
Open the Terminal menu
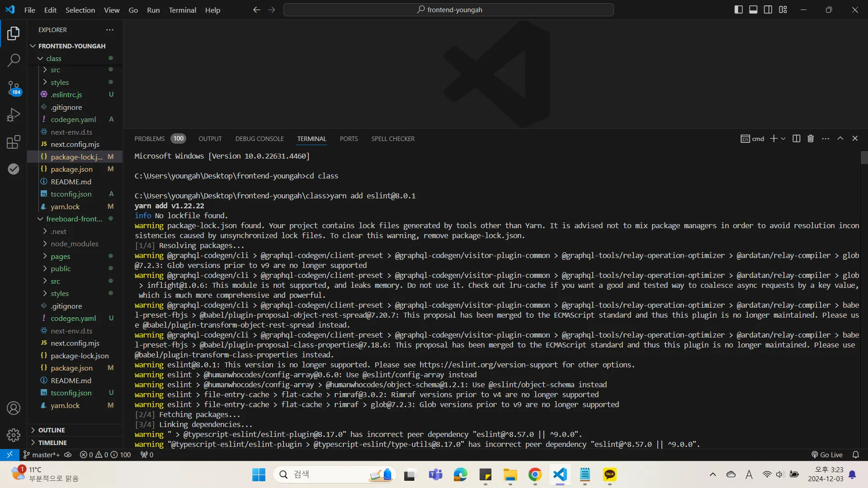pyautogui.click(x=182, y=10)
